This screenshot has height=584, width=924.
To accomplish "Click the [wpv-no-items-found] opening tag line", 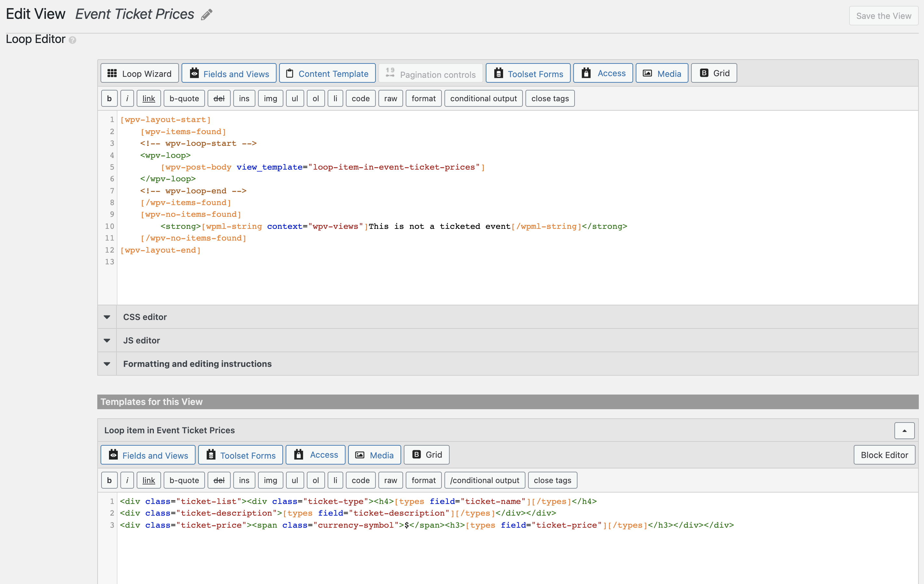I will click(191, 214).
